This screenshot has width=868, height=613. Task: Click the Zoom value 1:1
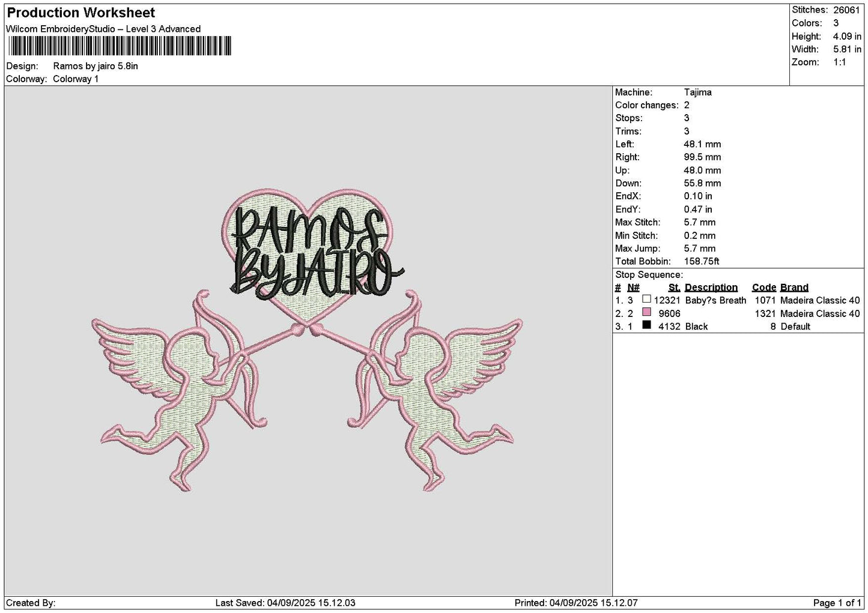pyautogui.click(x=840, y=62)
